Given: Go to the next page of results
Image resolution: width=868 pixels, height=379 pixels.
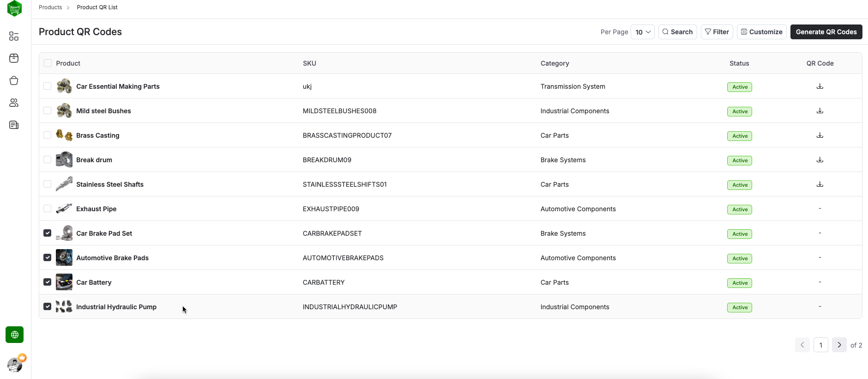Looking at the screenshot, I should (x=839, y=345).
